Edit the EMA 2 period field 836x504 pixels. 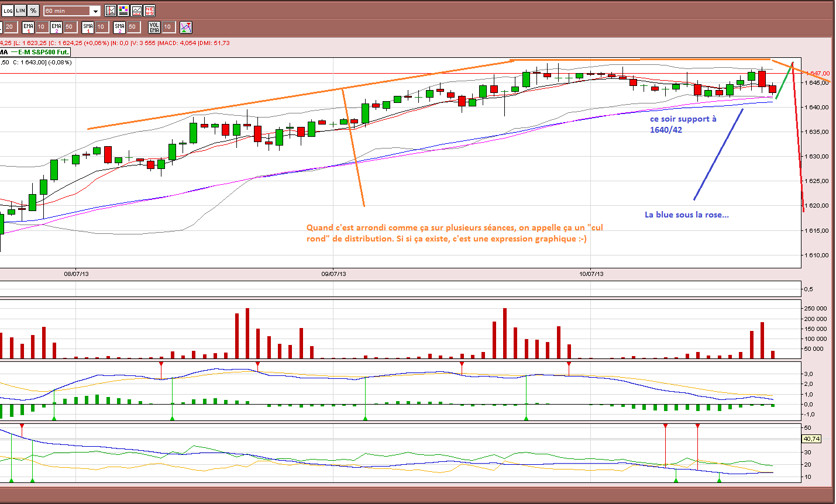[70, 27]
